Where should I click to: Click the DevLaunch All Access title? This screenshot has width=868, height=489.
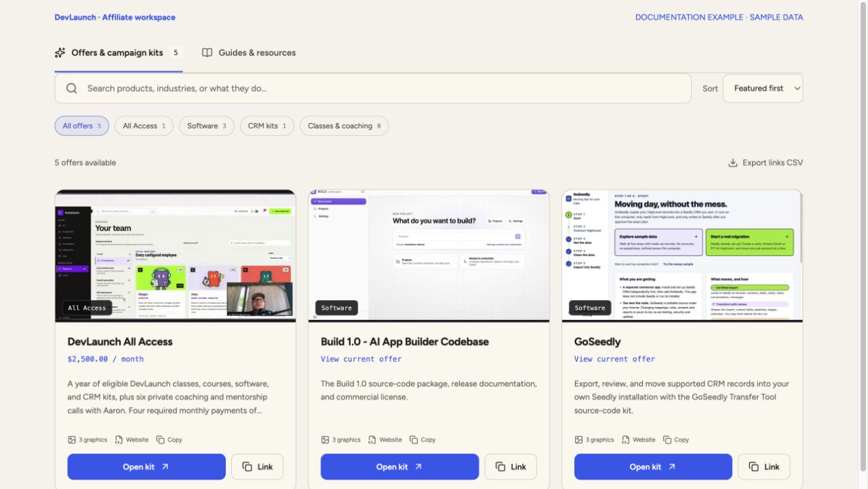tap(120, 341)
